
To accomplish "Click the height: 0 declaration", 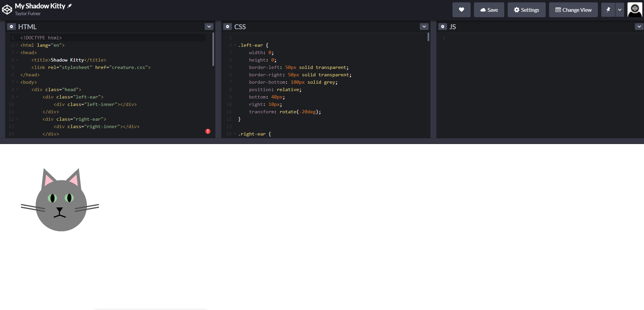I will (263, 60).
